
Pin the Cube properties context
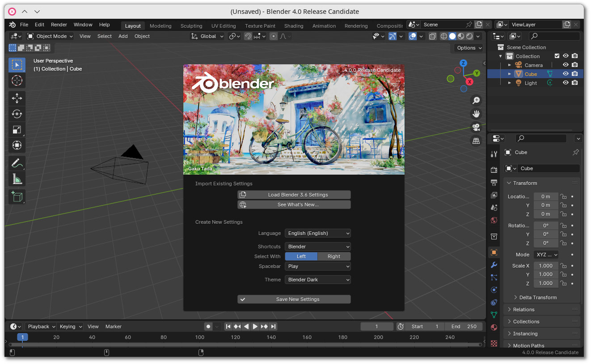click(x=576, y=152)
